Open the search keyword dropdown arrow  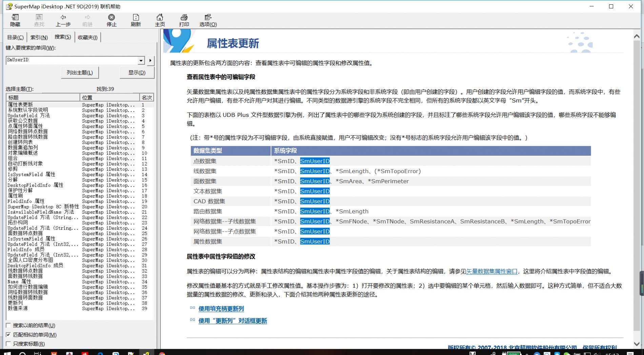pos(141,60)
